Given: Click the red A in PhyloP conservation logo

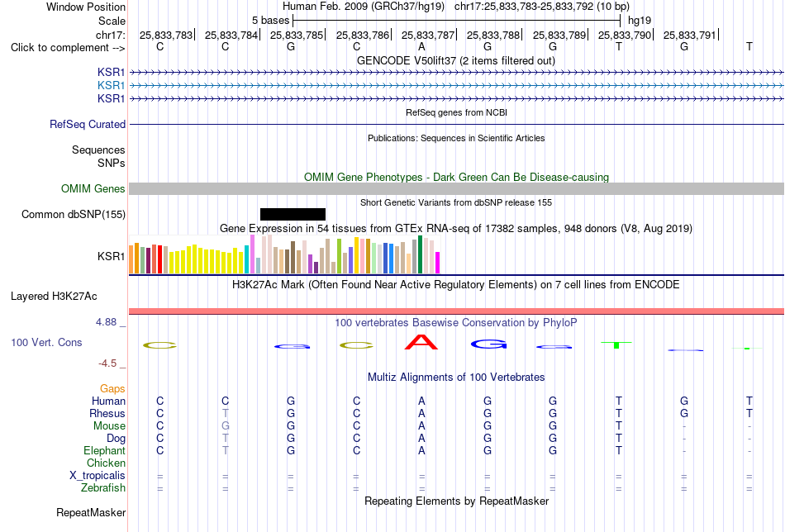Looking at the screenshot, I should click(421, 342).
